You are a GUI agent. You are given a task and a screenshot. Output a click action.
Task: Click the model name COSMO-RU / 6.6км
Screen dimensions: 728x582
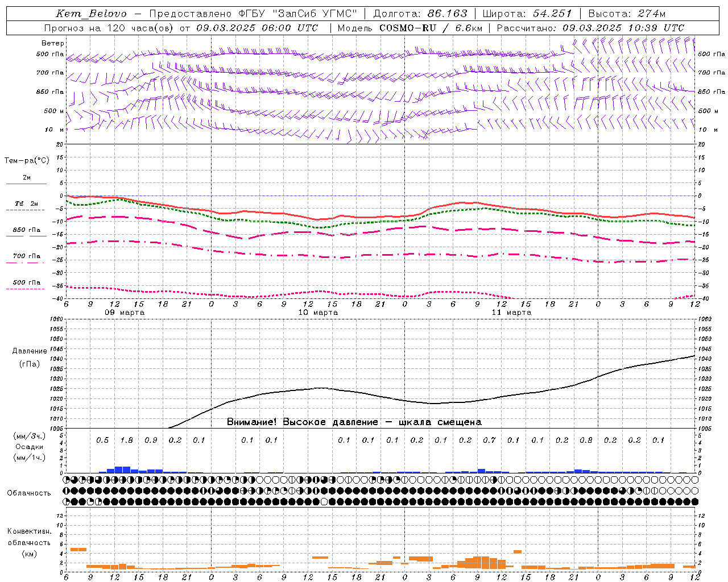pos(431,28)
